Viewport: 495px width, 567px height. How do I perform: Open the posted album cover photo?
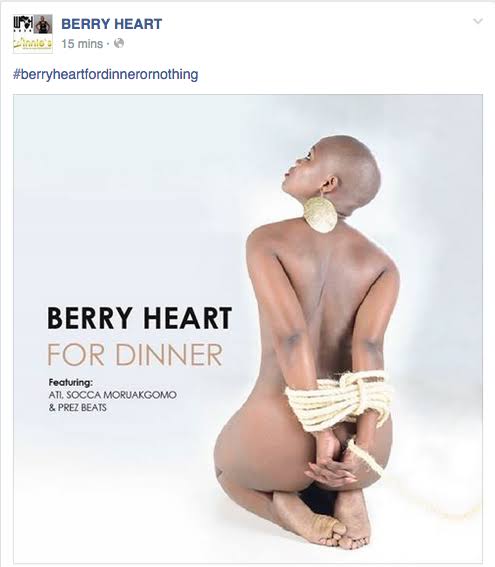click(248, 328)
